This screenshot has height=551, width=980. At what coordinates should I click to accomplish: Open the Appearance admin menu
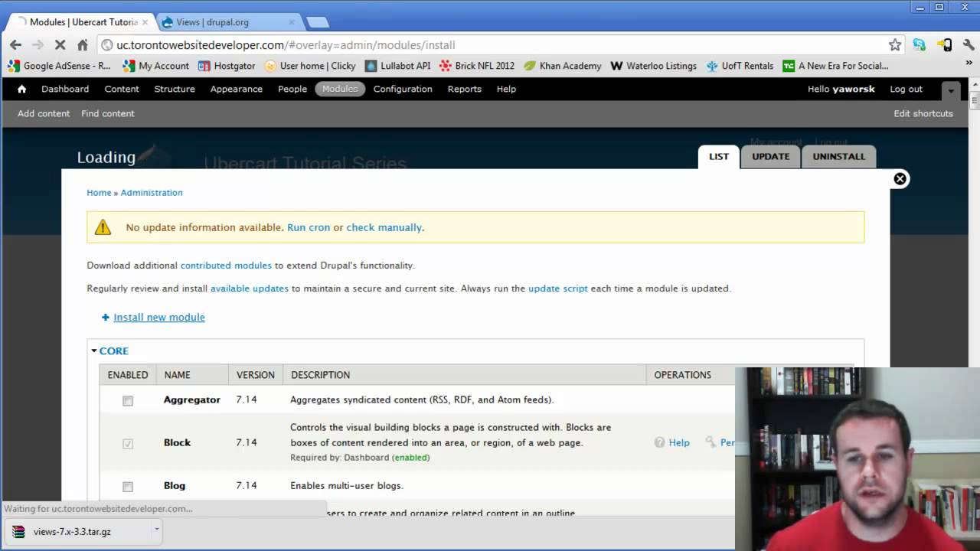237,89
